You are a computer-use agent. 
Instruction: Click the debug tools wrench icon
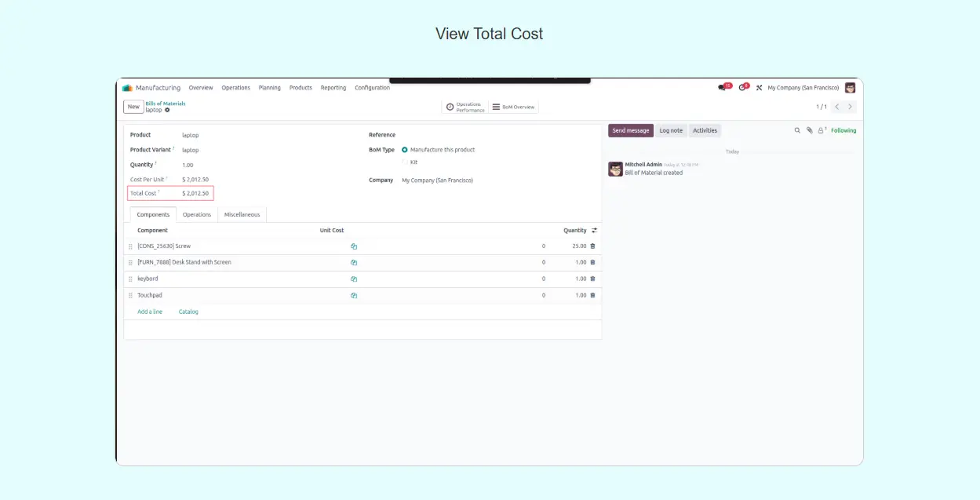[759, 88]
